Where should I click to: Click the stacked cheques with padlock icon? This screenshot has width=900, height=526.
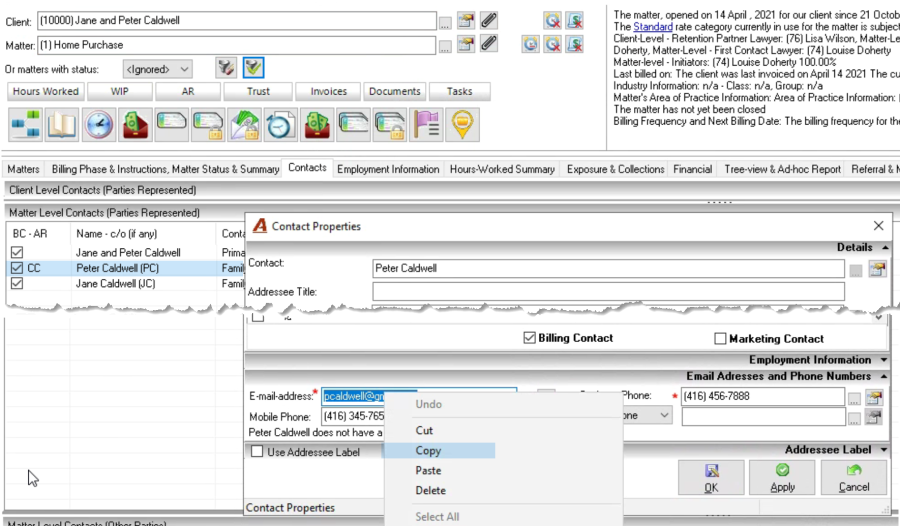(390, 125)
